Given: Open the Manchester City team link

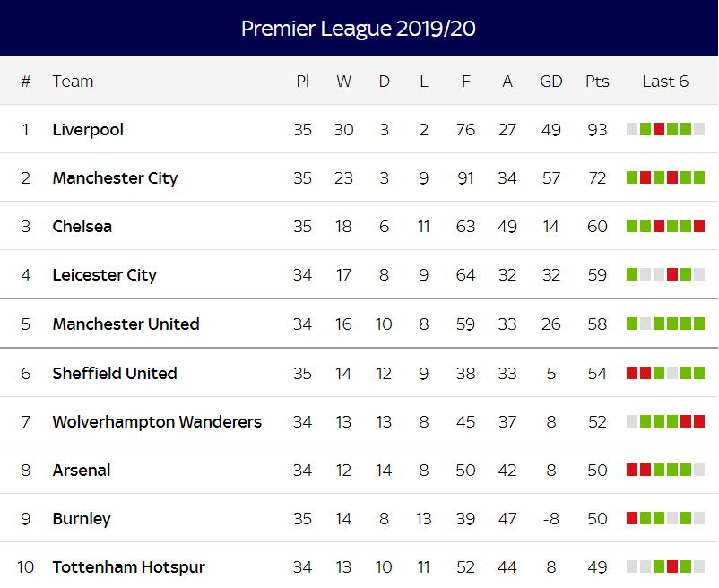Looking at the screenshot, I should point(115,177).
